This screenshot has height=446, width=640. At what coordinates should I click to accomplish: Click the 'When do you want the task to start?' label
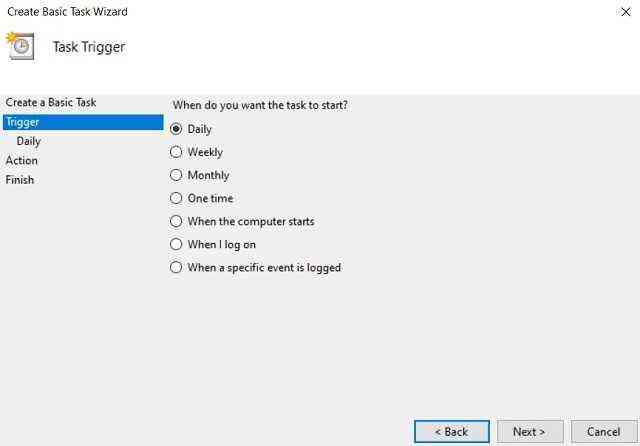(267, 104)
